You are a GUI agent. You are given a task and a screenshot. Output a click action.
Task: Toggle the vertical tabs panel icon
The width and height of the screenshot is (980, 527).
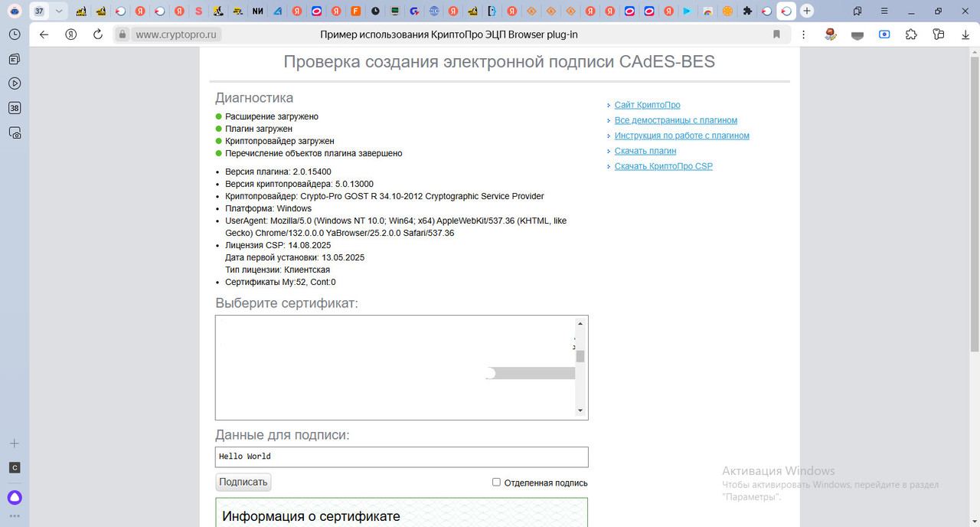point(857,11)
